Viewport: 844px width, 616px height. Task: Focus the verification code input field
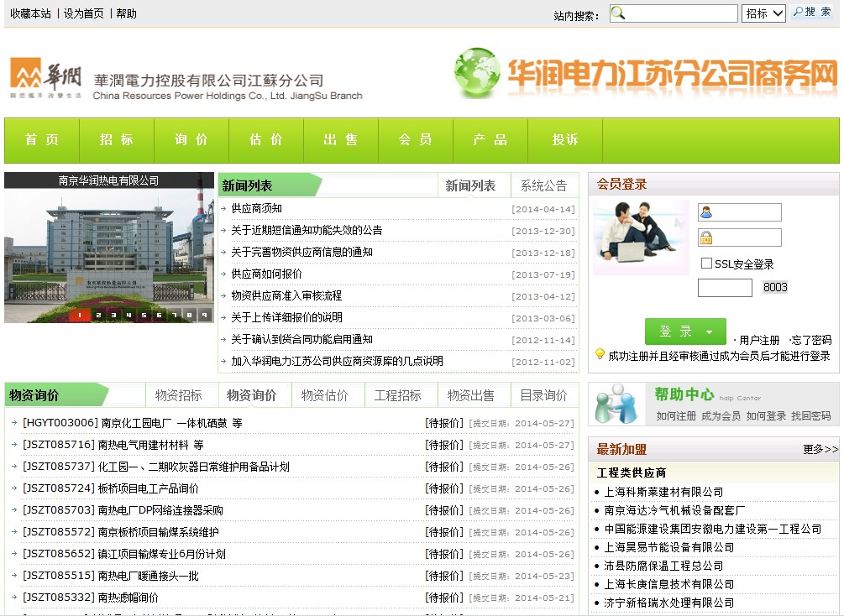pos(725,288)
